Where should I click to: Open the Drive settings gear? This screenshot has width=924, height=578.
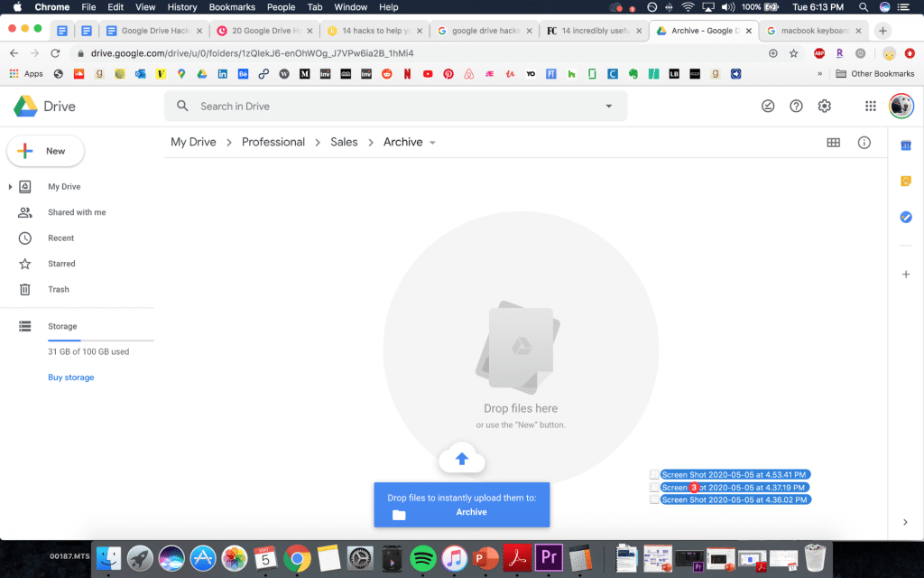824,106
